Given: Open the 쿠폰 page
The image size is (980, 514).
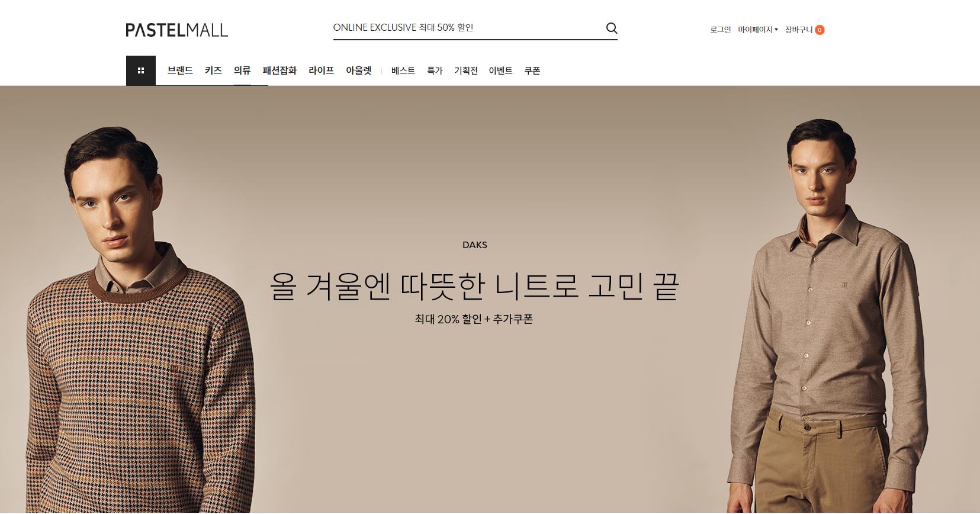Looking at the screenshot, I should (x=532, y=70).
